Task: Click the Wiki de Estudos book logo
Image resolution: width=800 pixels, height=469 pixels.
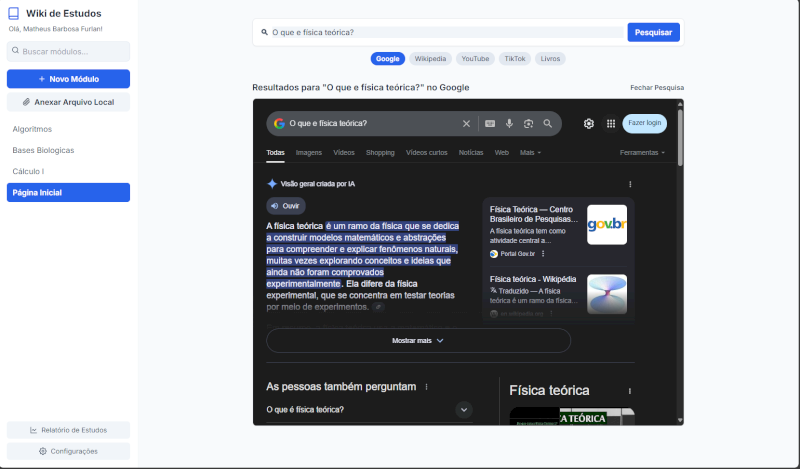Action: click(14, 13)
